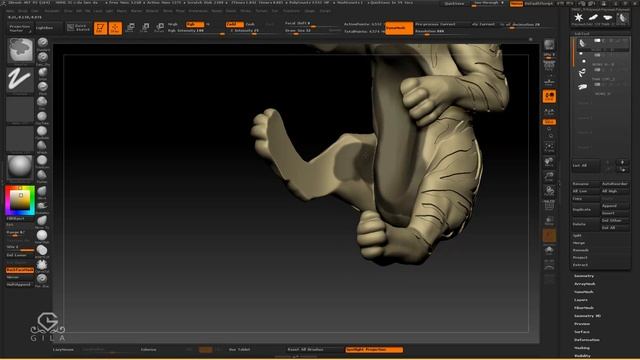This screenshot has width=640, height=360.
Task: Click the Delete subtool button
Action: pos(585,224)
